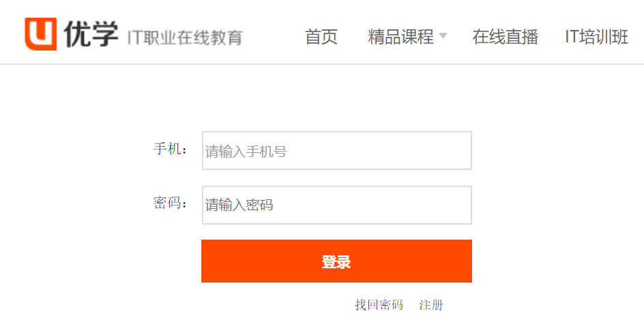The width and height of the screenshot is (644, 329).
Task: Click placeholder text 请输入手机号
Action: coord(246,152)
